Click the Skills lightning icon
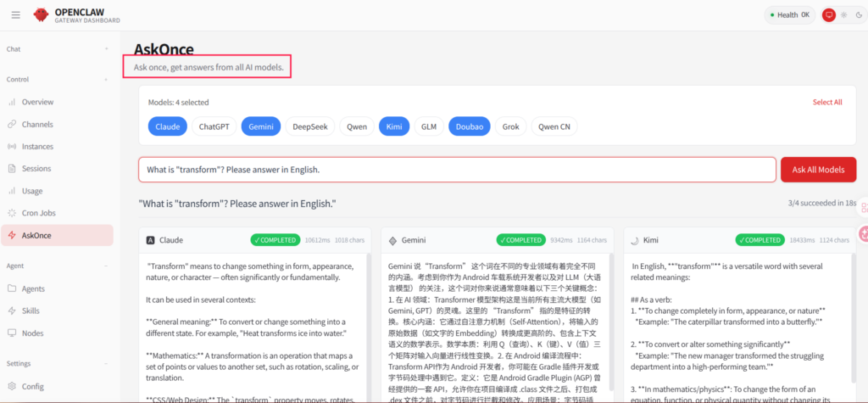 pyautogui.click(x=12, y=311)
